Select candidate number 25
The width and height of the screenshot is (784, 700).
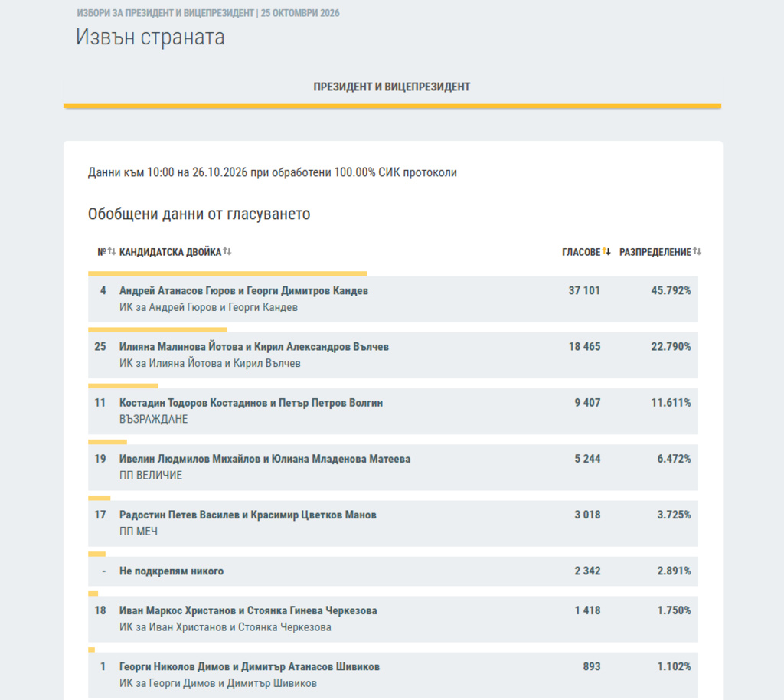coord(100,346)
